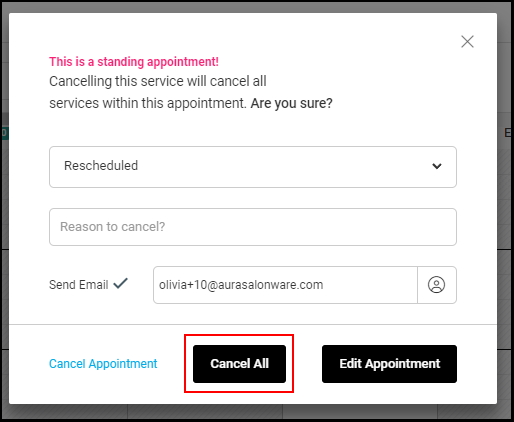
Task: Open the Rescheduled cancellation type dropdown
Action: [x=253, y=167]
